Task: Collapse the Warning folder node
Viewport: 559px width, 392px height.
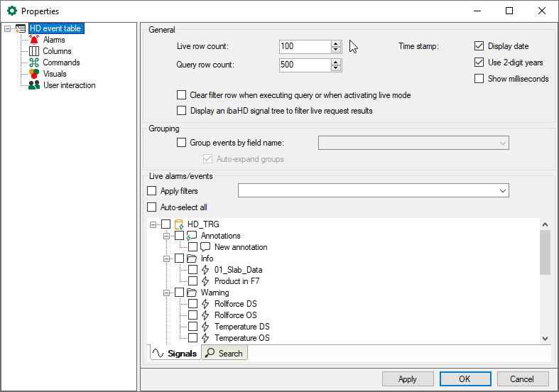Action: point(167,293)
